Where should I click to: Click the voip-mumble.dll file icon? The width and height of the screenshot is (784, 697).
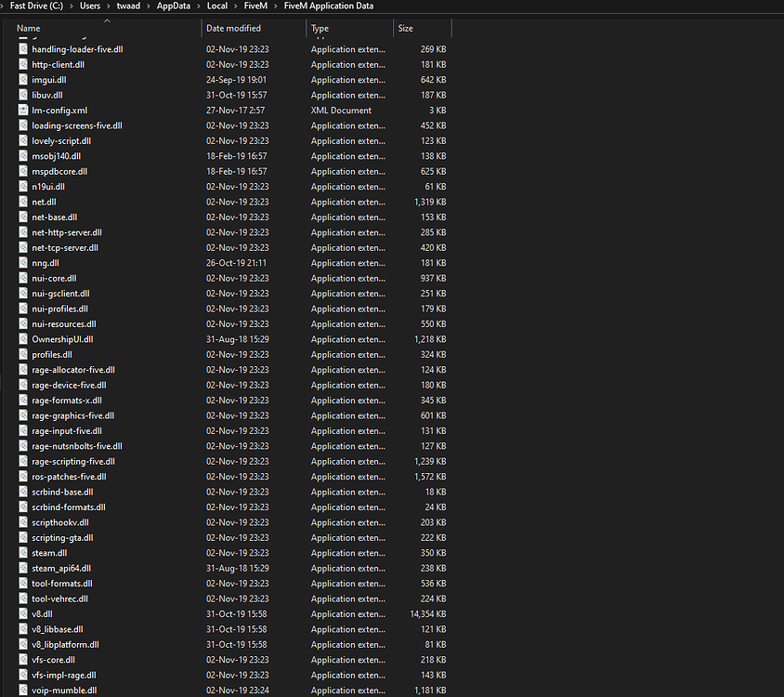(x=22, y=690)
